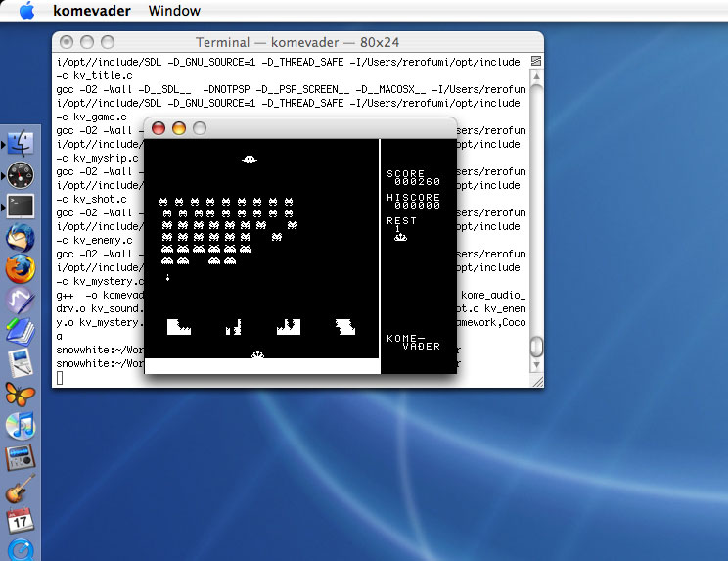The height and width of the screenshot is (561, 728).
Task: Click the KOME-VADER logo text in game
Action: 413,343
